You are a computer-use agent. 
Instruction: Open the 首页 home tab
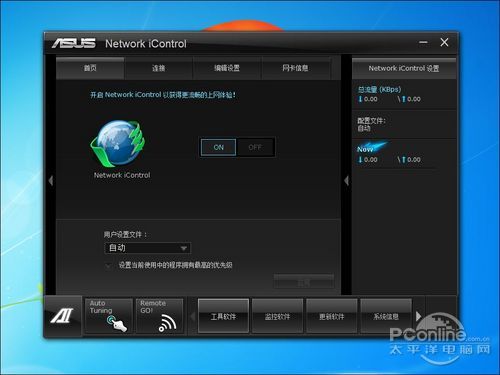tap(90, 68)
